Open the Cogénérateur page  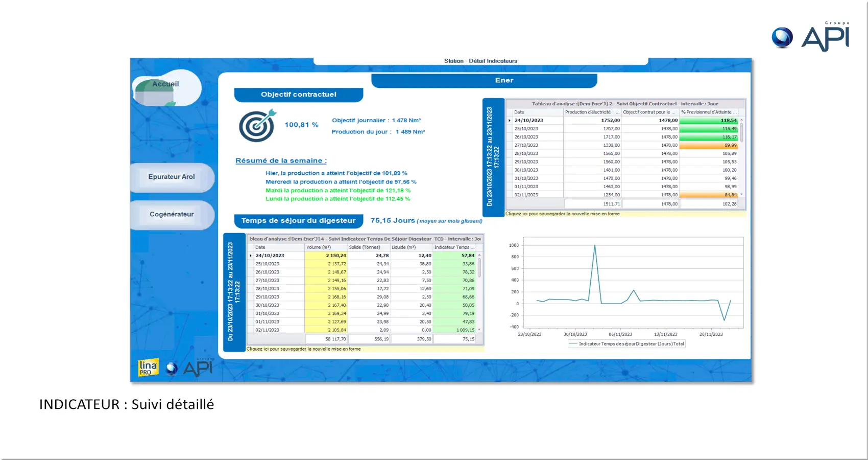click(172, 215)
